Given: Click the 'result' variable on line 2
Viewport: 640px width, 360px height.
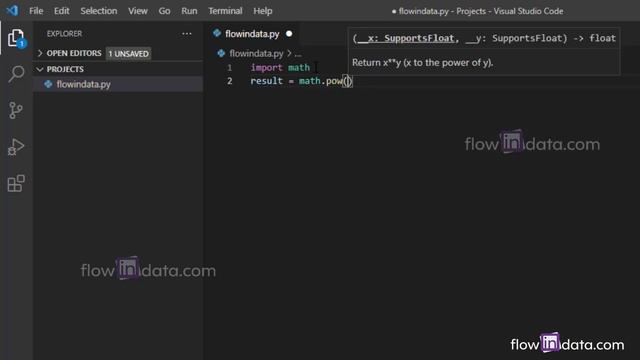Looking at the screenshot, I should (266, 81).
